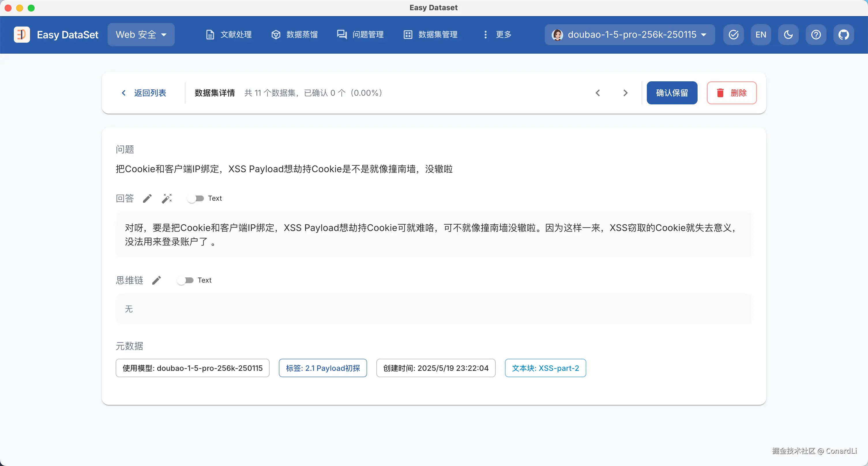This screenshot has width=868, height=466.
Task: Toggle the chain of thought Text switch
Action: pyautogui.click(x=185, y=280)
